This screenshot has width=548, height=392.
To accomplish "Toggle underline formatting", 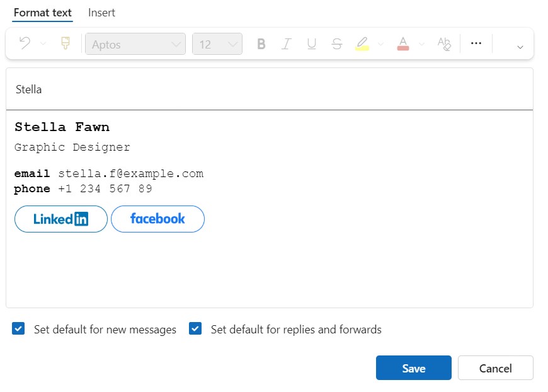I will (311, 44).
